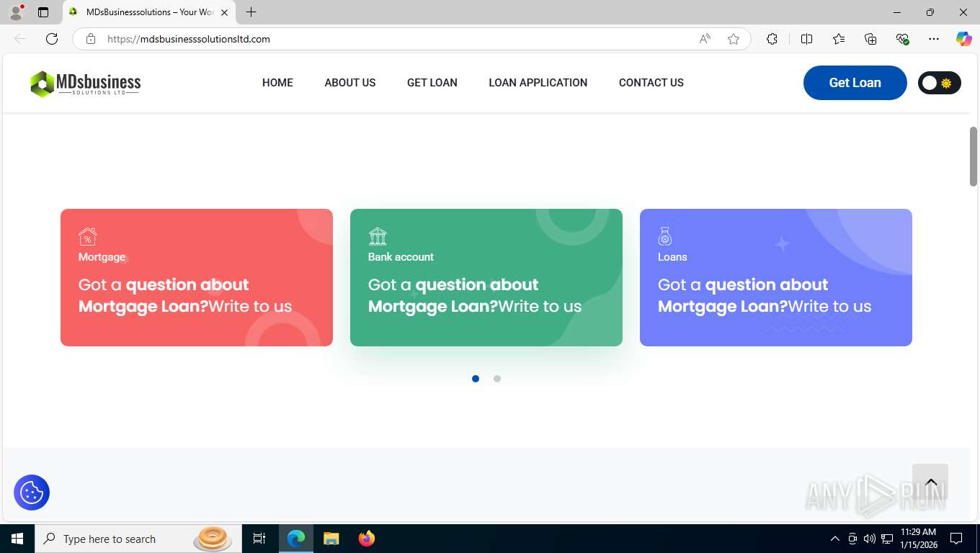The width and height of the screenshot is (980, 553).
Task: Go to LOAN APPLICATION page
Action: (x=538, y=83)
